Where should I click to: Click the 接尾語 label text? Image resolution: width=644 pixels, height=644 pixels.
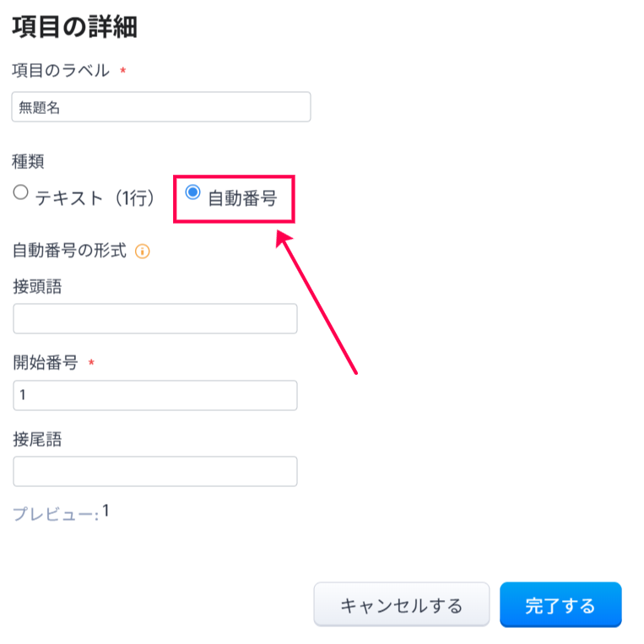[37, 439]
